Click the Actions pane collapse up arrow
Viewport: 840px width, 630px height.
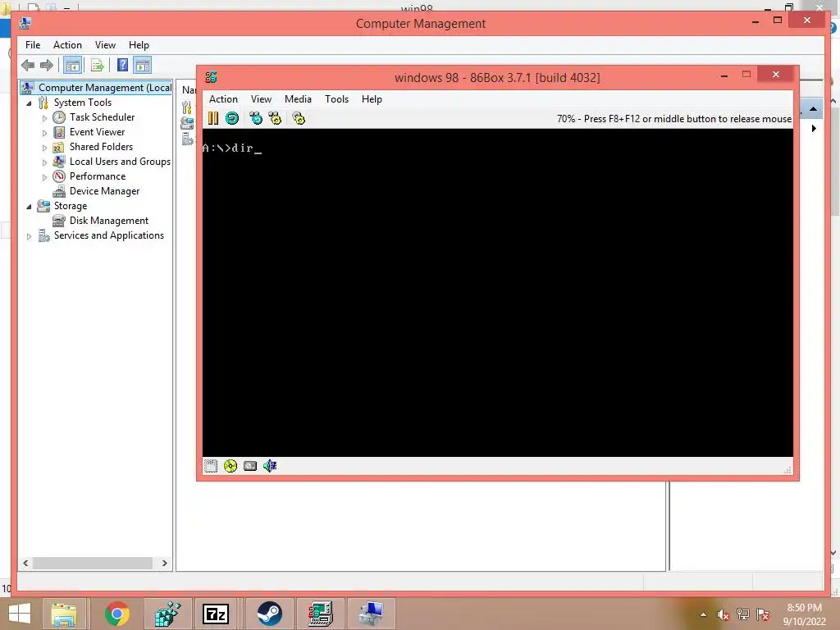click(x=813, y=109)
